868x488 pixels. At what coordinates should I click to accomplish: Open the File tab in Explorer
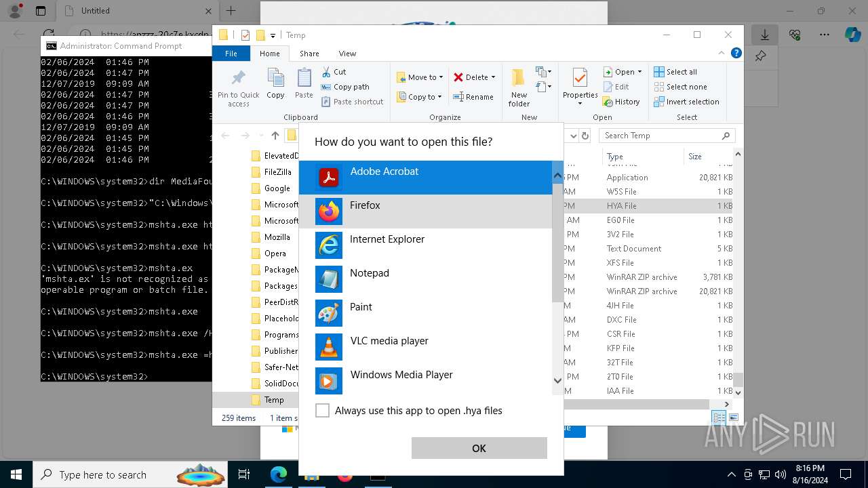click(x=231, y=54)
